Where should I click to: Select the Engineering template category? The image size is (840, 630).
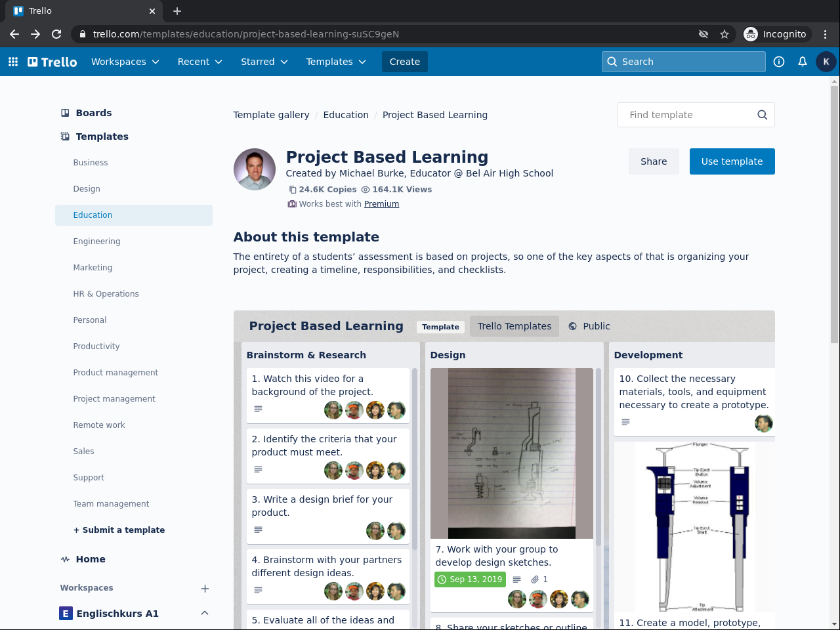point(134,241)
